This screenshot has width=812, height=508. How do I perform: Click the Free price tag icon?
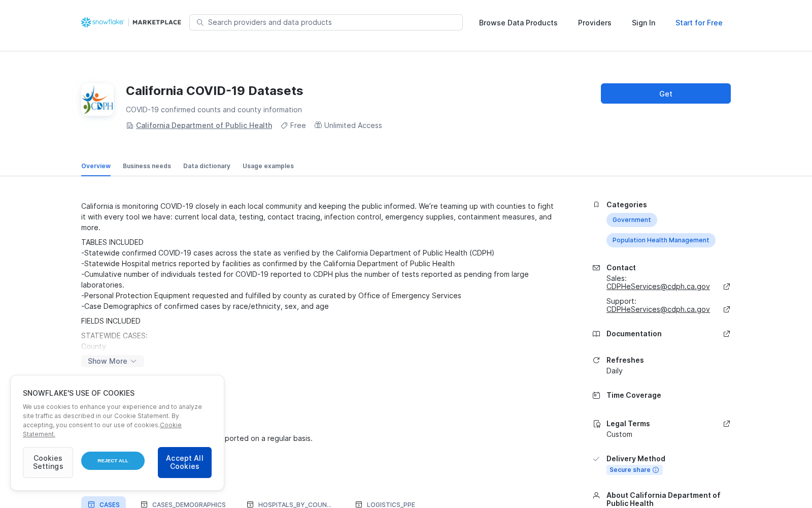pyautogui.click(x=284, y=125)
